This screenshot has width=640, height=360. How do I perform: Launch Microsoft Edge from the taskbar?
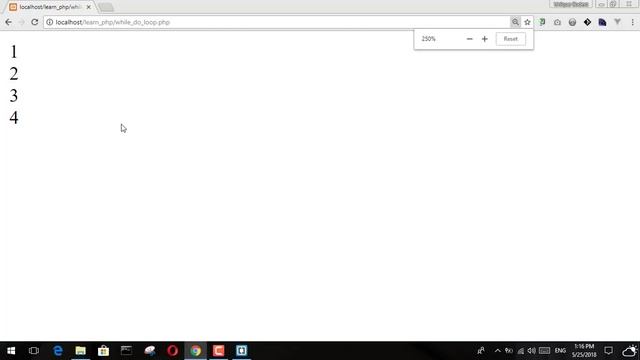(x=58, y=351)
